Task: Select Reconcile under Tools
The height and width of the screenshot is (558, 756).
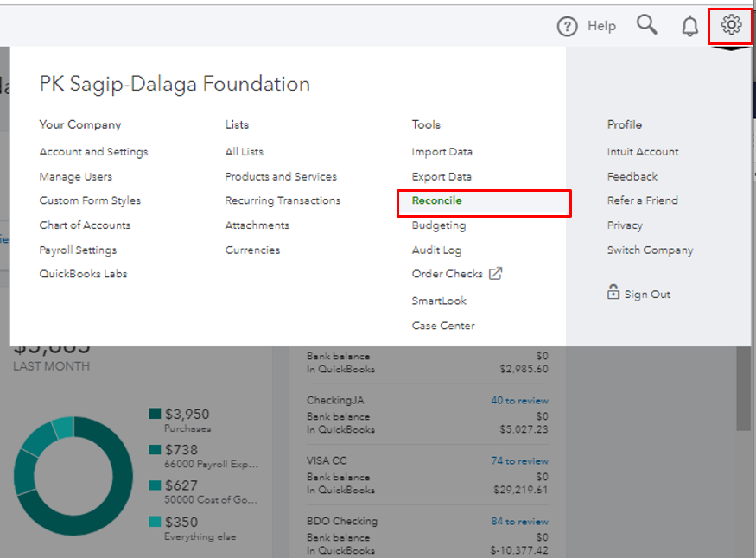Action: pos(437,200)
